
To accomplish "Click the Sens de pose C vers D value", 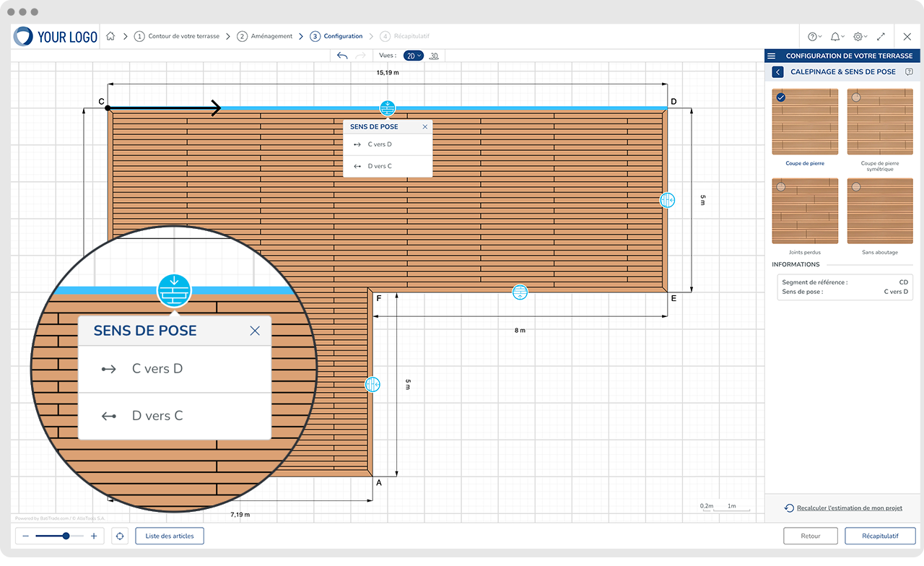I will coord(896,292).
